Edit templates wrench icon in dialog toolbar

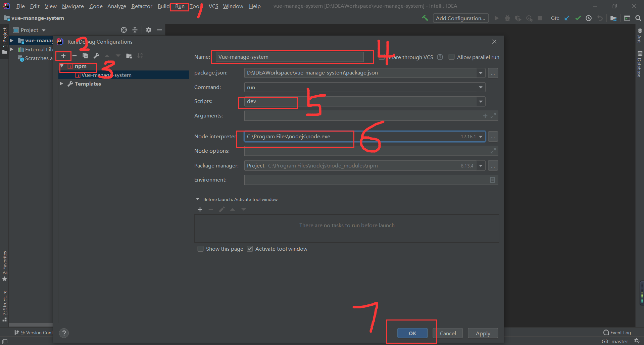(96, 56)
